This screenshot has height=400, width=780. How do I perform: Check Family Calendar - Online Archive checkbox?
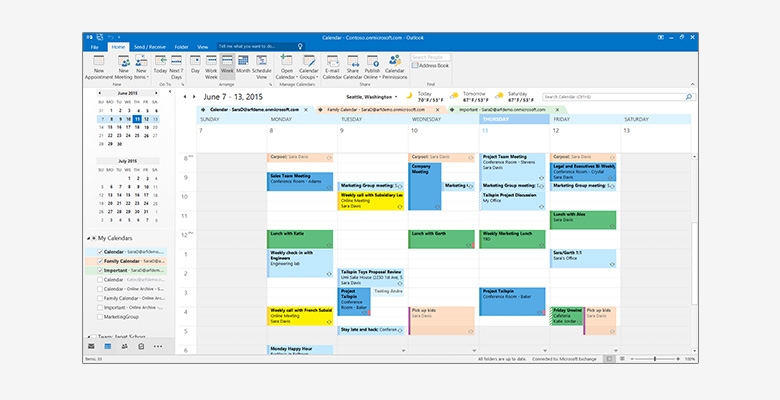100,299
